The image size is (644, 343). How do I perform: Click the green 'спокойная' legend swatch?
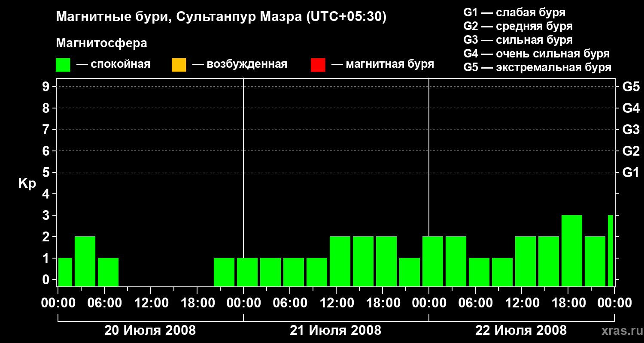(x=63, y=65)
